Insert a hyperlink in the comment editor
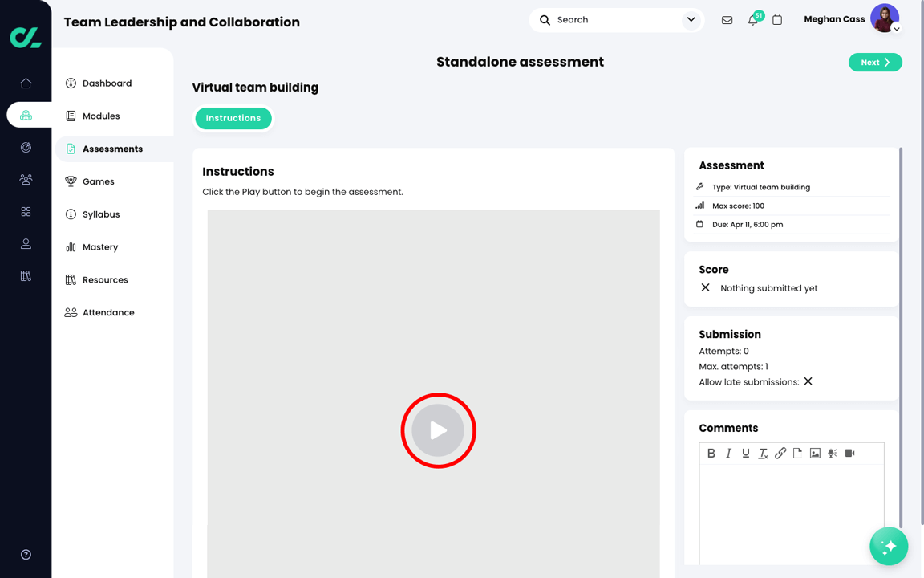This screenshot has width=924, height=578. click(780, 453)
